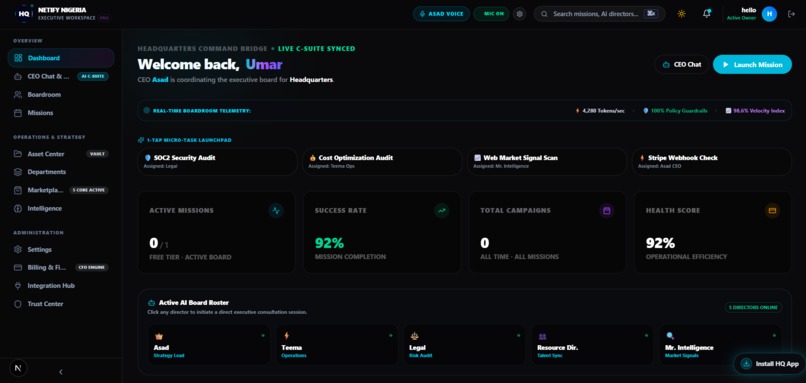Click the 5 CORE ACTIVE badge
Screen dimensions: 806x383
click(89, 190)
